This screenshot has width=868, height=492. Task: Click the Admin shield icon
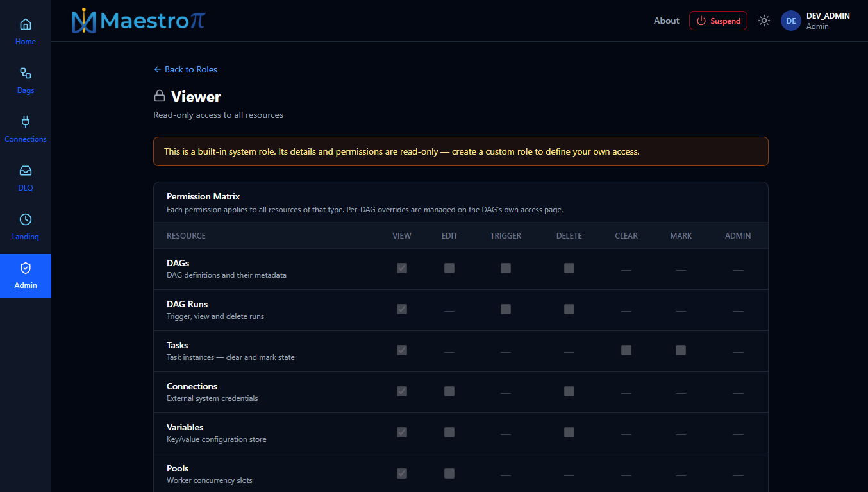(x=26, y=268)
